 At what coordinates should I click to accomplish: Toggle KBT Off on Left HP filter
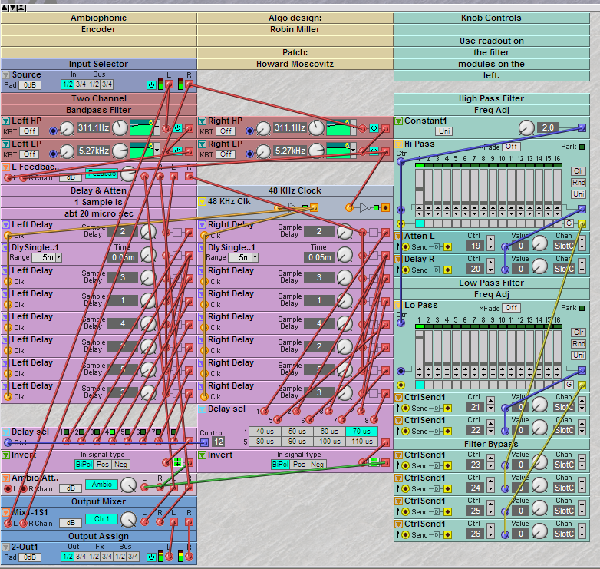[27, 130]
